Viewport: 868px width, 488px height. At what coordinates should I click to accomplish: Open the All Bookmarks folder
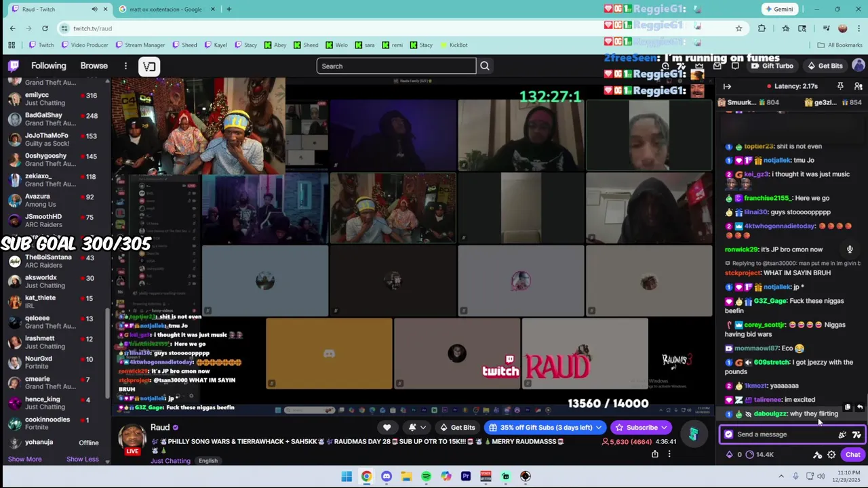pos(840,45)
